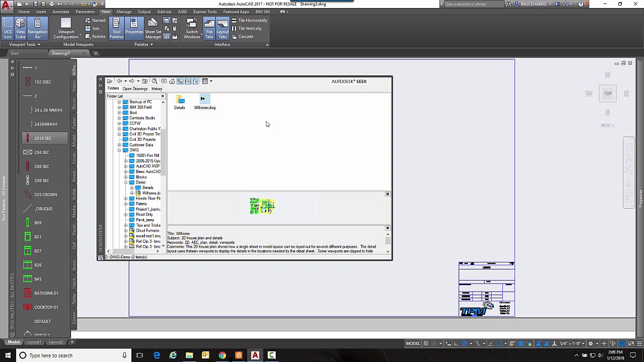Toggle File Tabs in the Interface panel

click(209, 28)
